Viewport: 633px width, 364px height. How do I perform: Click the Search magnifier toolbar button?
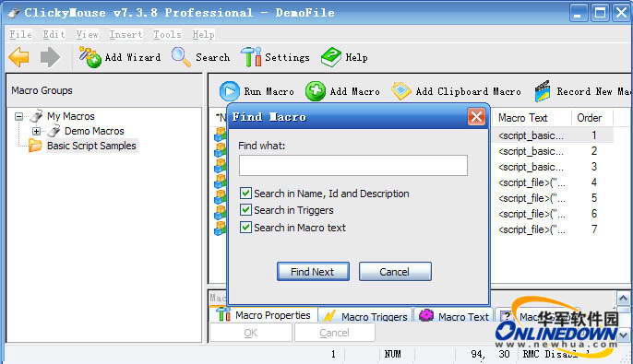click(200, 57)
